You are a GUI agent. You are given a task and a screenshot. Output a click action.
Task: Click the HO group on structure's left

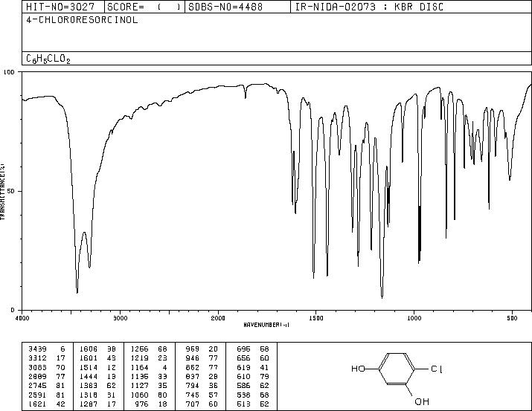[x=358, y=369]
